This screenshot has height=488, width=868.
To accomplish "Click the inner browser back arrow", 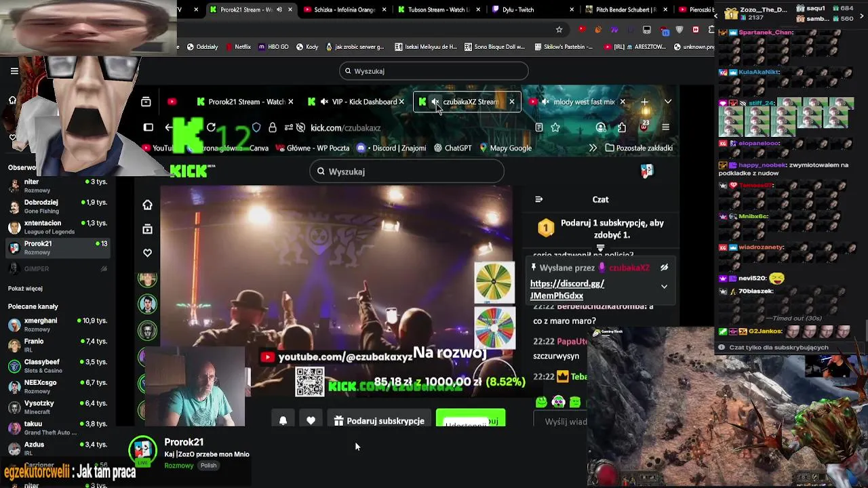I will [x=169, y=127].
